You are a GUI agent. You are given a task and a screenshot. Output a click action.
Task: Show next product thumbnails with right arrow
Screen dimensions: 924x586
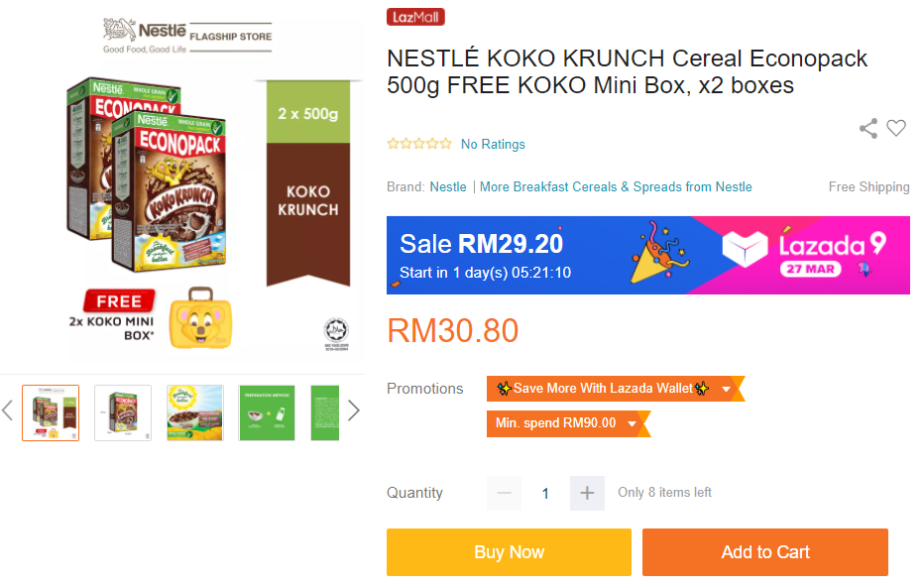point(353,410)
